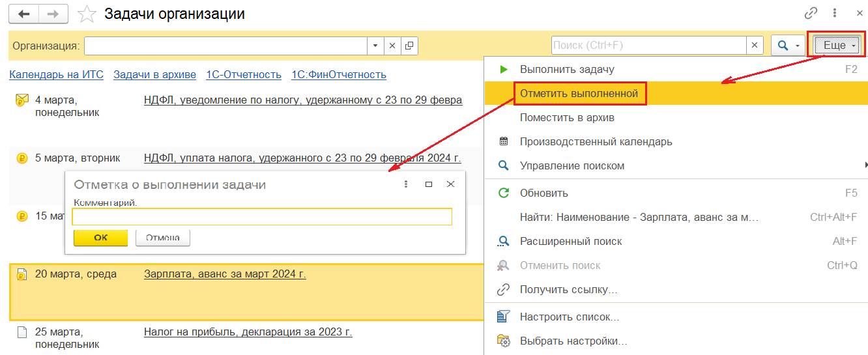Image resolution: width=868 pixels, height=355 pixels.
Task: Open the Задачи в архиве link
Action: click(154, 74)
